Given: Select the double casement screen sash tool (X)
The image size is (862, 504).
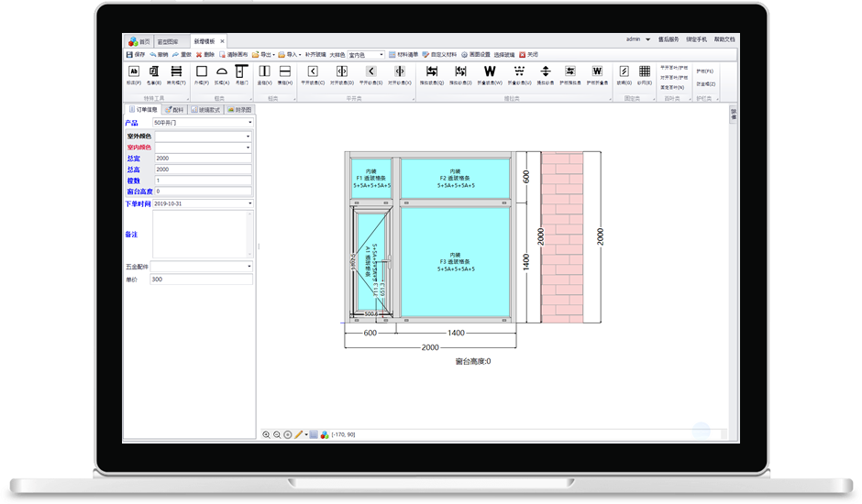Looking at the screenshot, I should pyautogui.click(x=400, y=75).
